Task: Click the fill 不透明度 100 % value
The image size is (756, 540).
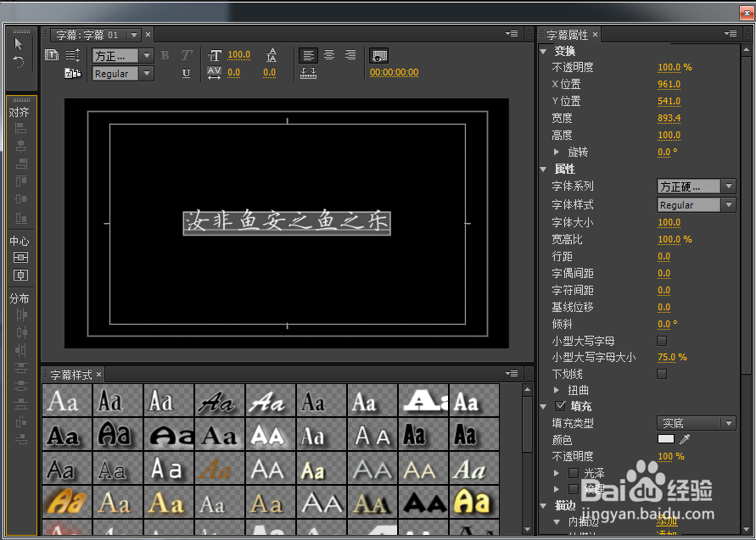Action: click(x=671, y=456)
